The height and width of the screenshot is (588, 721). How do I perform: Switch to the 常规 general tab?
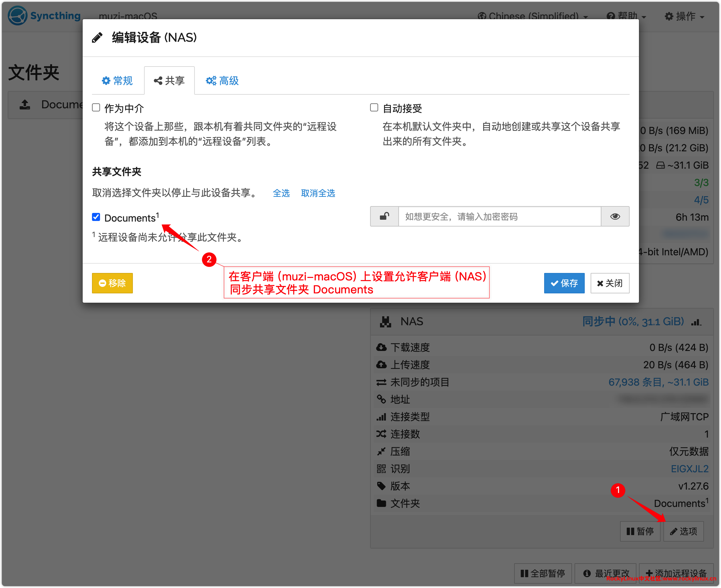pos(117,80)
